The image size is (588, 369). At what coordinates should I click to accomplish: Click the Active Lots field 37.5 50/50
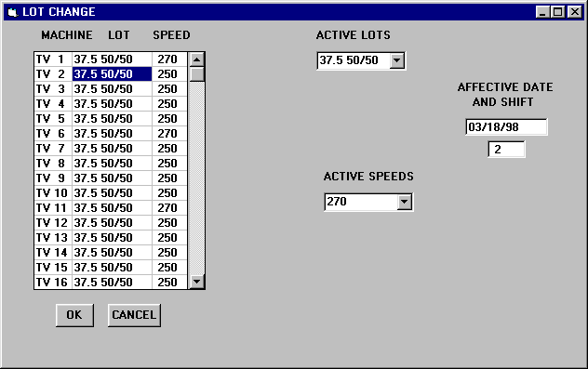point(354,60)
